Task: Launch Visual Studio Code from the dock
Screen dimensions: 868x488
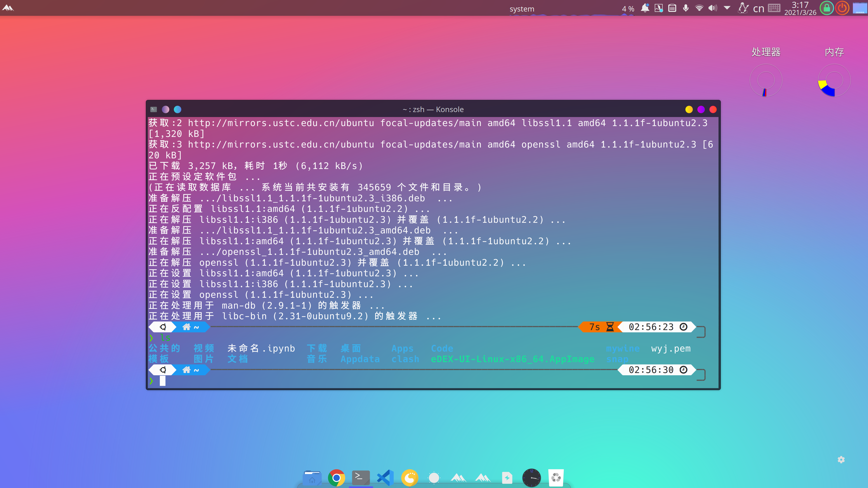Action: pyautogui.click(x=385, y=478)
